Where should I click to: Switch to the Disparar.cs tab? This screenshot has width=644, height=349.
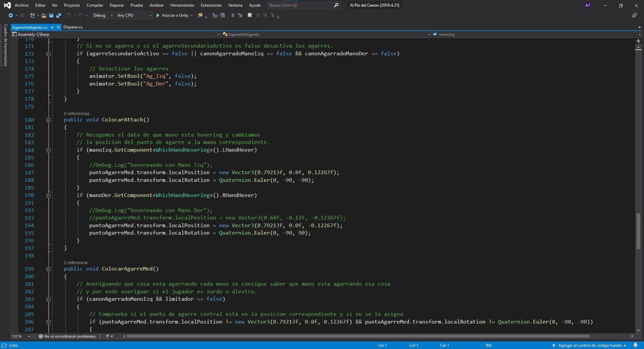point(73,27)
